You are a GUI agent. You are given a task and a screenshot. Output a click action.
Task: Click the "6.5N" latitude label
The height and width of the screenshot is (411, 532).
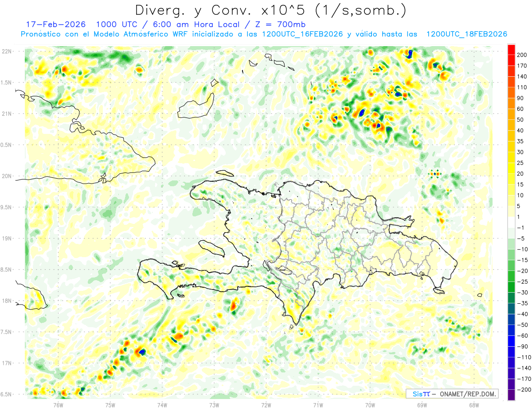pyautogui.click(x=6, y=395)
